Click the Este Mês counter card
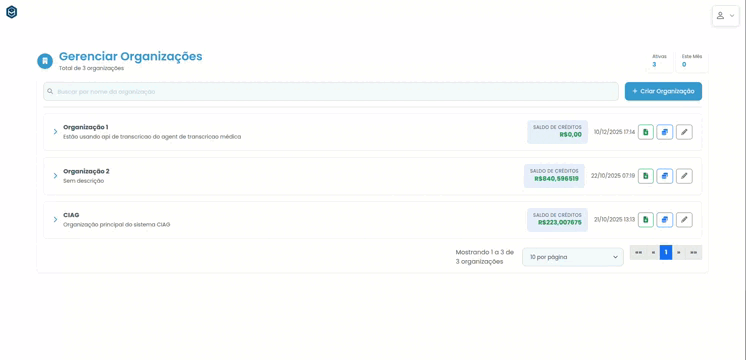Image resolution: width=746 pixels, height=360 pixels. [692, 60]
